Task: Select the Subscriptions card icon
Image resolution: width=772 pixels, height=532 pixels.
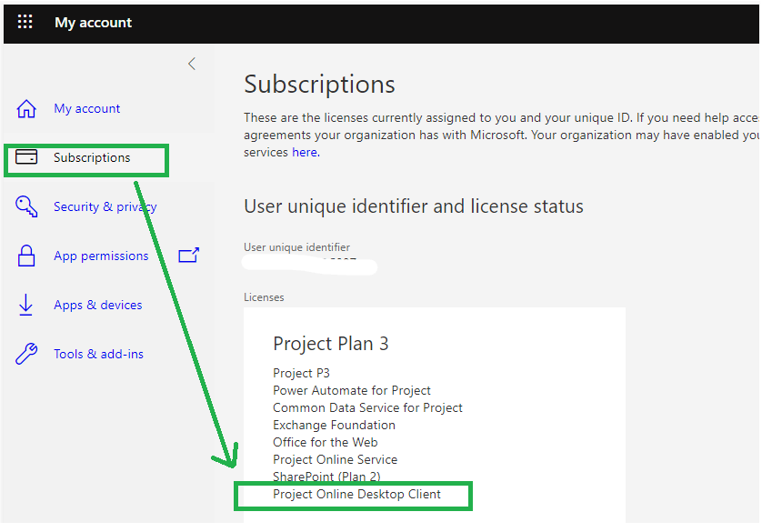Action: click(26, 156)
